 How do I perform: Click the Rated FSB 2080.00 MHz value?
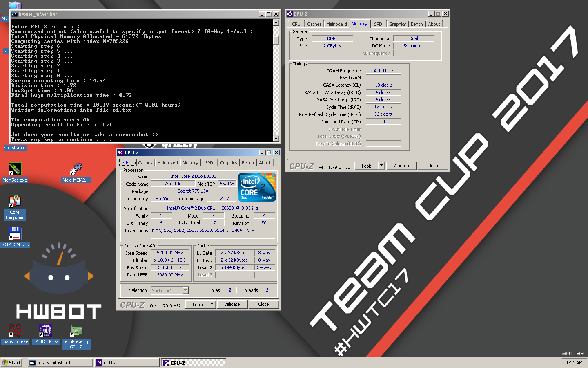click(170, 275)
